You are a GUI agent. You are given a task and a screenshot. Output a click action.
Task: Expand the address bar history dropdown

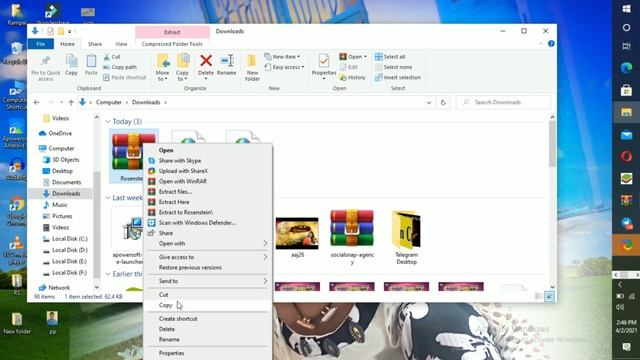coord(429,102)
